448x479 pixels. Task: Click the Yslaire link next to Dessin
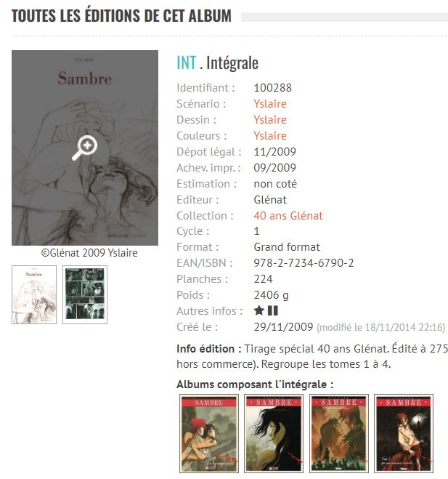(270, 120)
